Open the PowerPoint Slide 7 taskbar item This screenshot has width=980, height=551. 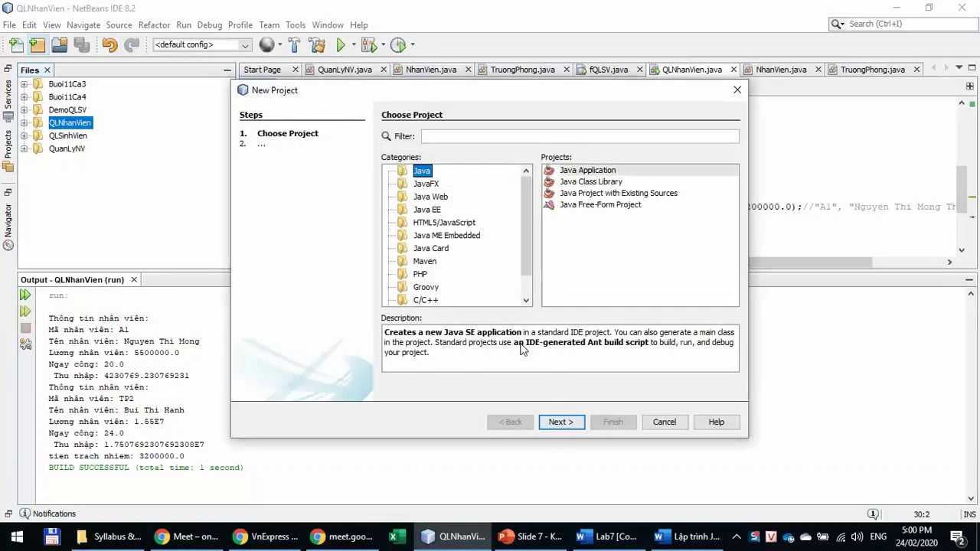(x=530, y=536)
